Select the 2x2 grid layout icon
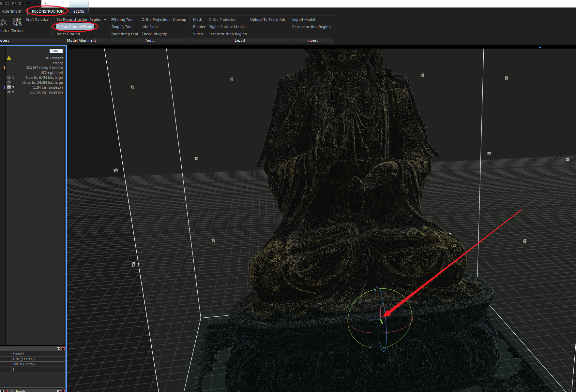The image size is (576, 392). [x=7, y=3]
